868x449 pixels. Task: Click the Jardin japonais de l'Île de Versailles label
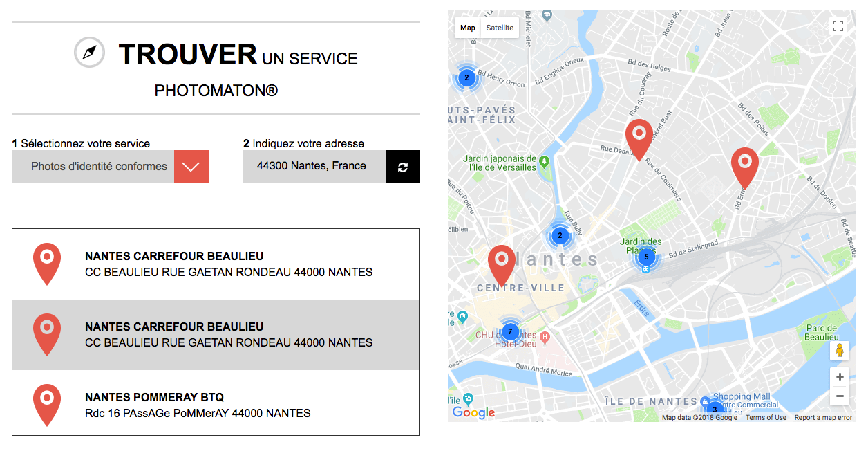(x=500, y=163)
